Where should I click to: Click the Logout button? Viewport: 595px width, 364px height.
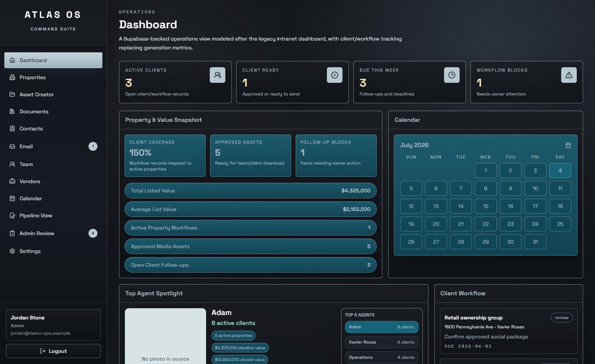coord(53,351)
